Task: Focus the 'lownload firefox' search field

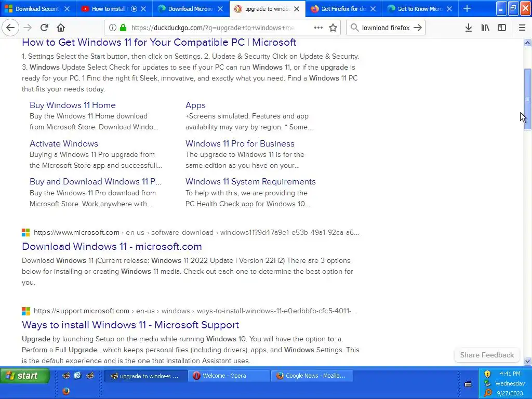Action: click(x=386, y=28)
